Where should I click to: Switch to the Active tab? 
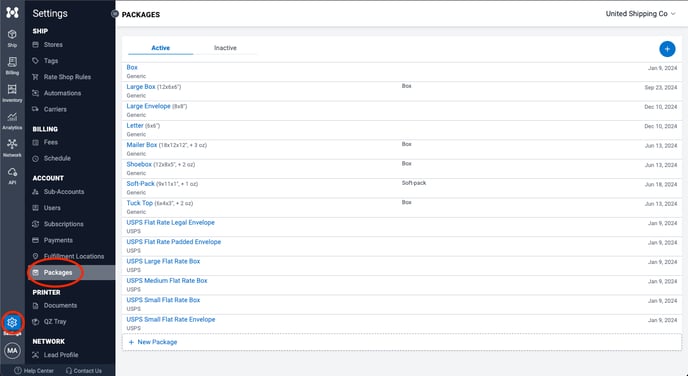(x=161, y=48)
